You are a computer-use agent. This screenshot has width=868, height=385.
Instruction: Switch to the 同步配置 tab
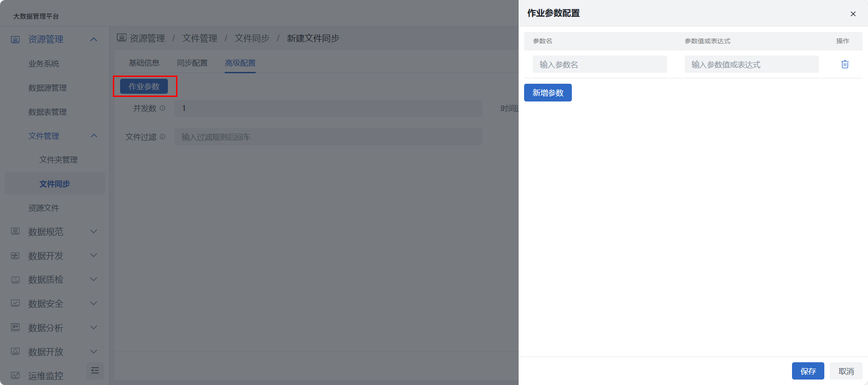pyautogui.click(x=192, y=63)
